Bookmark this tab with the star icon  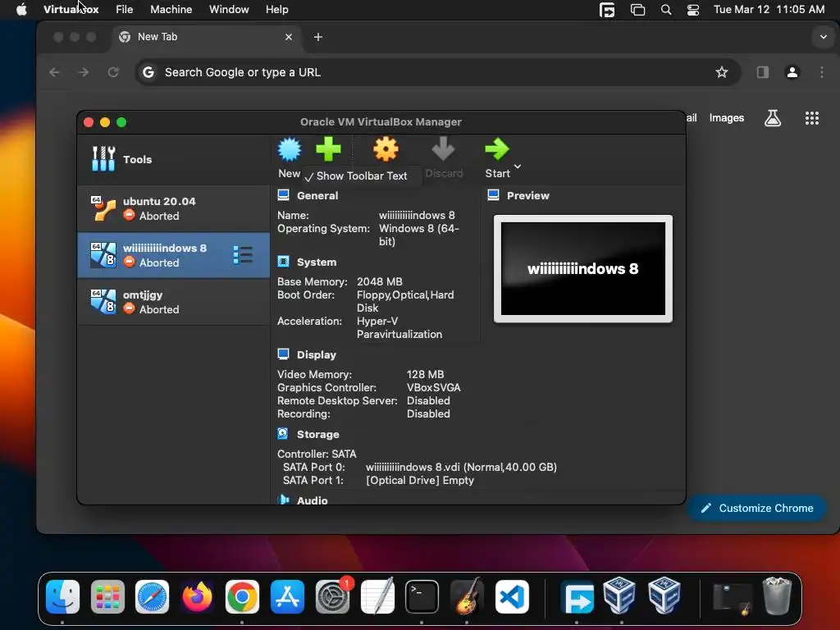tap(722, 72)
